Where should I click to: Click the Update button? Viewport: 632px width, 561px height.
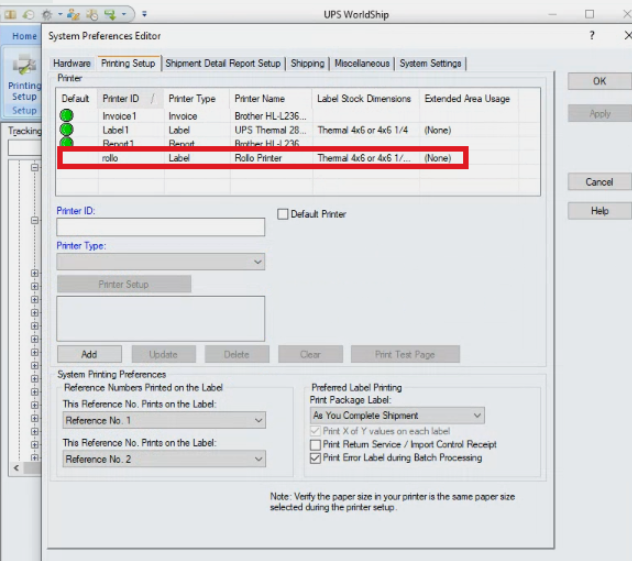[x=164, y=354]
